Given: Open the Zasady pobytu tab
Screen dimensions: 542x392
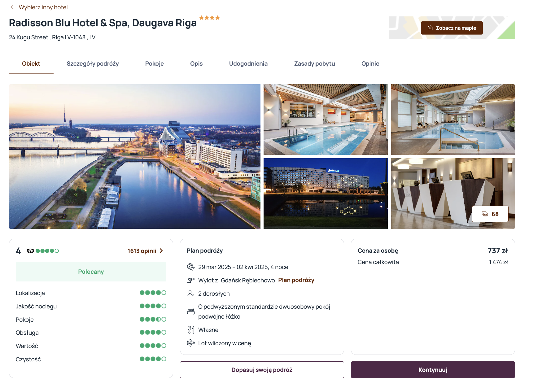Looking at the screenshot, I should [314, 63].
